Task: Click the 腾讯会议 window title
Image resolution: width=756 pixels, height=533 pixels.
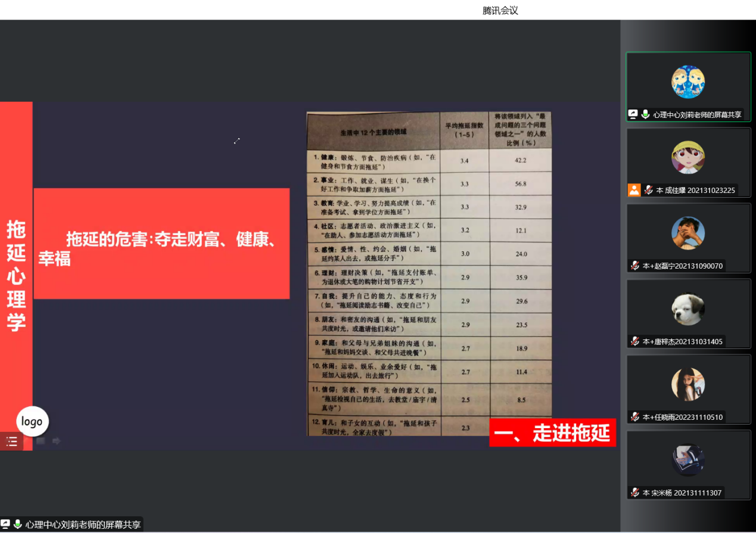Action: coord(500,10)
